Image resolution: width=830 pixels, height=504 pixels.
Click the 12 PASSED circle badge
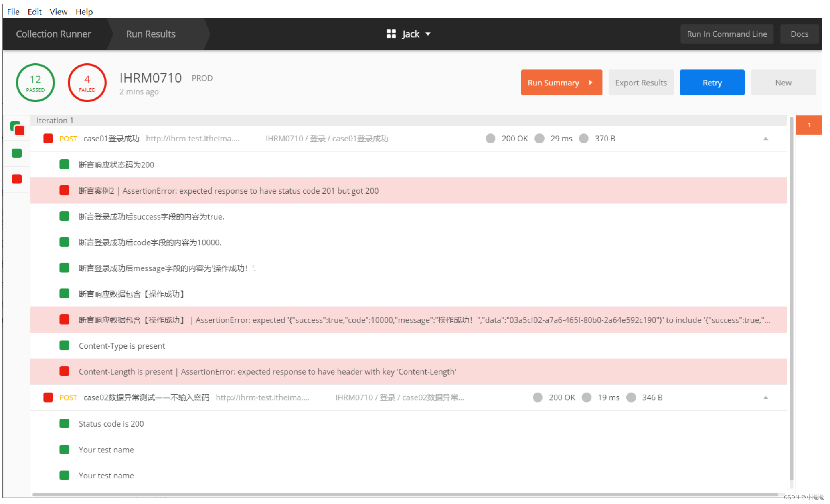tap(35, 83)
